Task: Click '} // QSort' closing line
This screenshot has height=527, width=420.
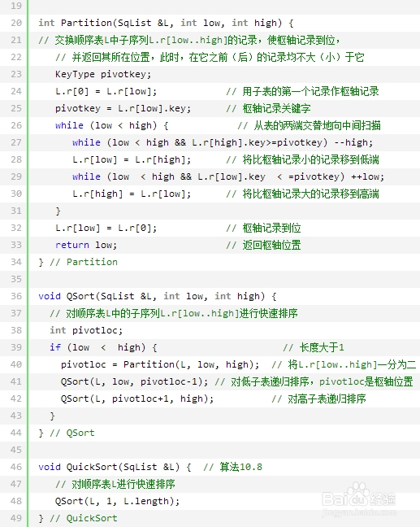Action: (x=67, y=433)
